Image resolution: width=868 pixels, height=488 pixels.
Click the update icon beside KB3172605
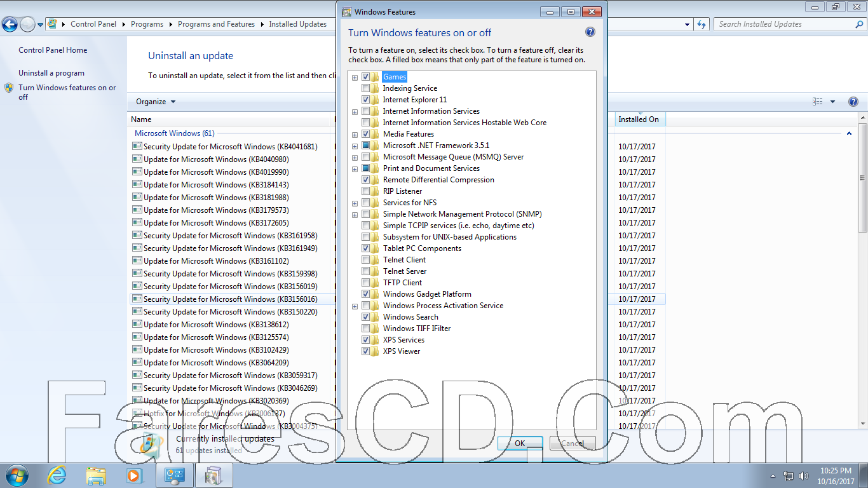coord(137,222)
